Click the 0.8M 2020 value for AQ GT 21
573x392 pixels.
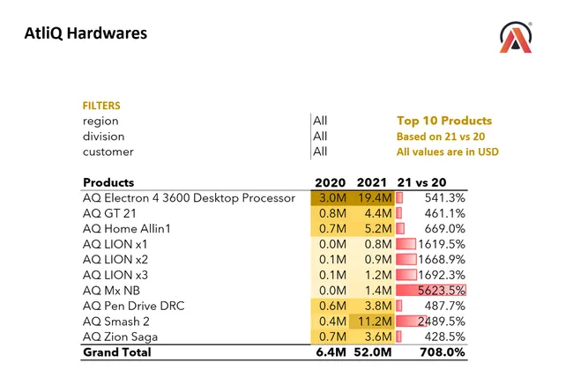pos(332,213)
